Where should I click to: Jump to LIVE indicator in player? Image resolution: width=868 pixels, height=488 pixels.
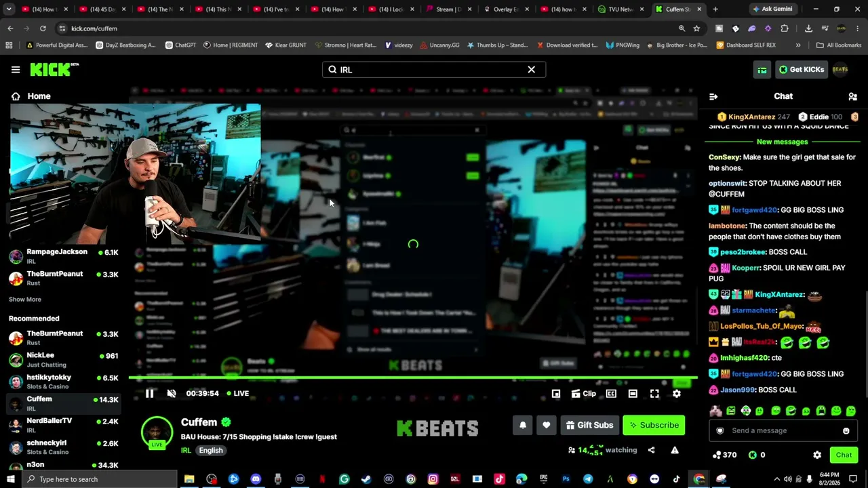[237, 393]
